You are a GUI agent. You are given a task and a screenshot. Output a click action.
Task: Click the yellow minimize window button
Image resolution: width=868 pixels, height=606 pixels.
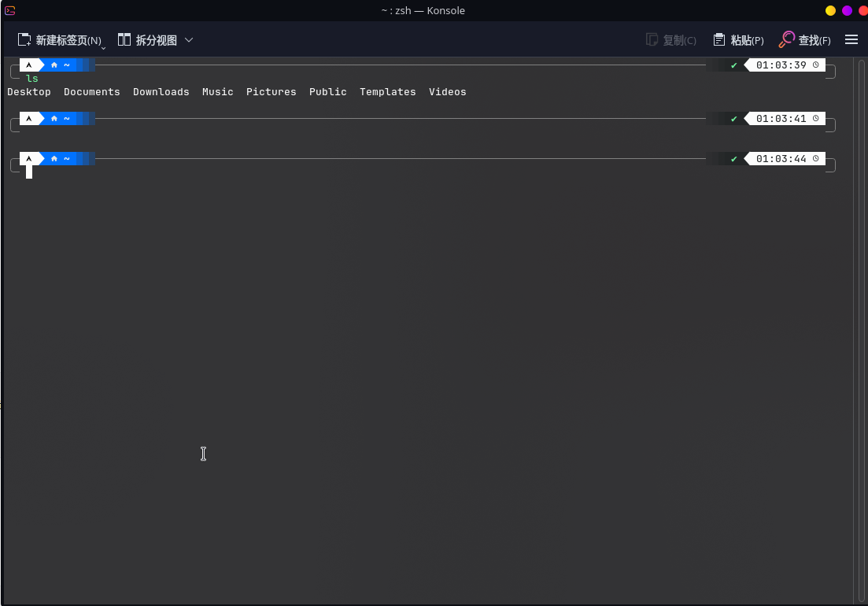pos(830,10)
